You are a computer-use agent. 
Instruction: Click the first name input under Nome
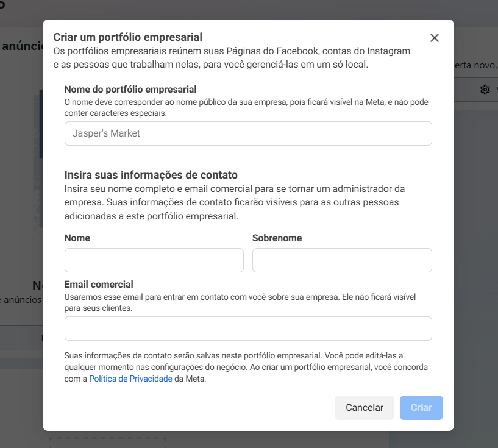click(x=154, y=260)
